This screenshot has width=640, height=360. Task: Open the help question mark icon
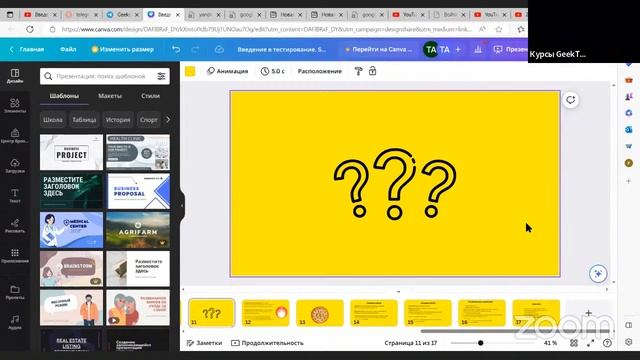click(607, 343)
